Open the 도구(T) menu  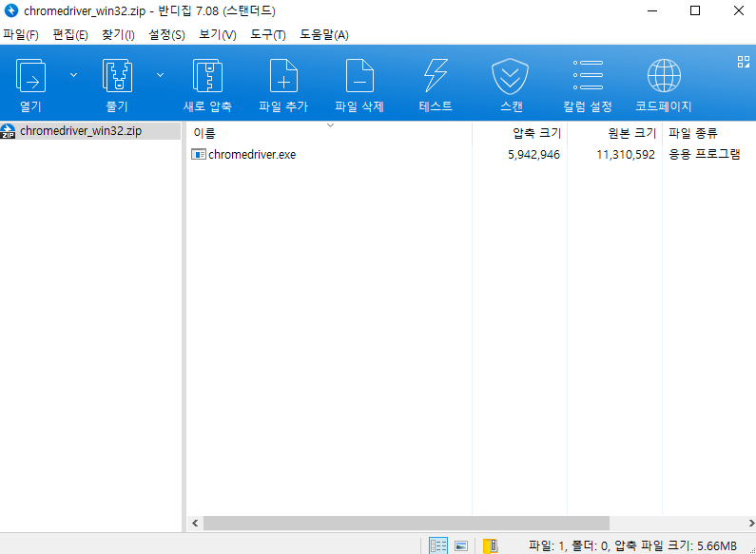click(x=268, y=35)
